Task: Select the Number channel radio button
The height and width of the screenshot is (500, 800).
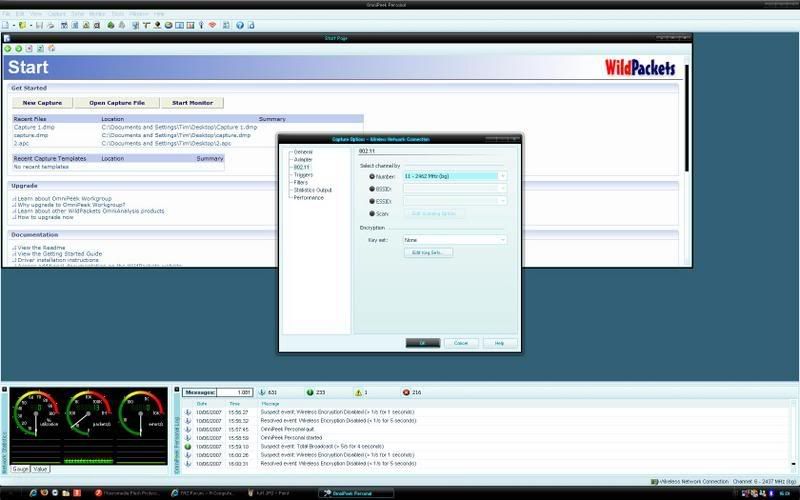Action: click(373, 176)
